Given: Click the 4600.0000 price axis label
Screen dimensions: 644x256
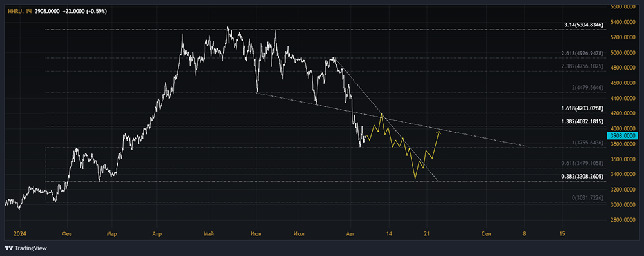Looking at the screenshot, I should click(x=623, y=83).
